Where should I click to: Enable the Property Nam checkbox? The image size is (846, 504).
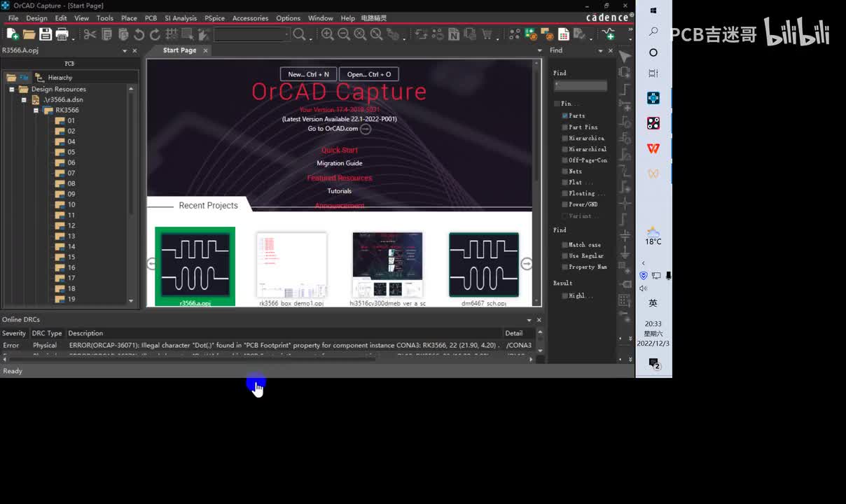coord(564,267)
